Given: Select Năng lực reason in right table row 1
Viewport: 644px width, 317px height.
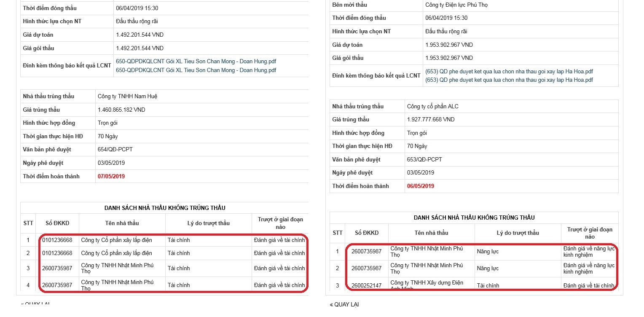Looking at the screenshot, I should tap(488, 252).
